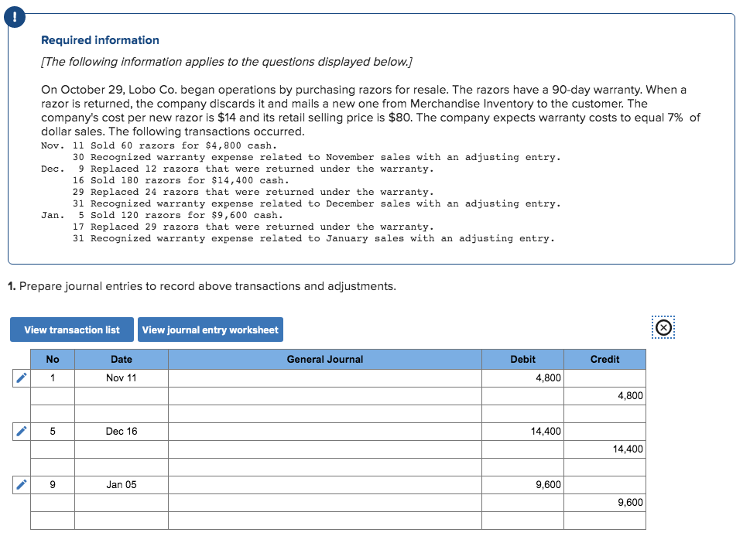
Task: Click the pencil icon beside entry 1
Action: tap(20, 377)
